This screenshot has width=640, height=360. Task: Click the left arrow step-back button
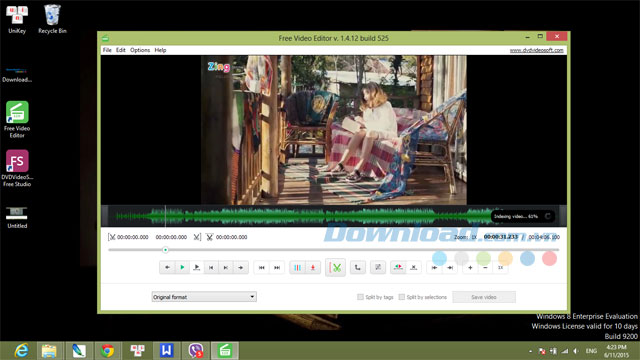tap(167, 267)
